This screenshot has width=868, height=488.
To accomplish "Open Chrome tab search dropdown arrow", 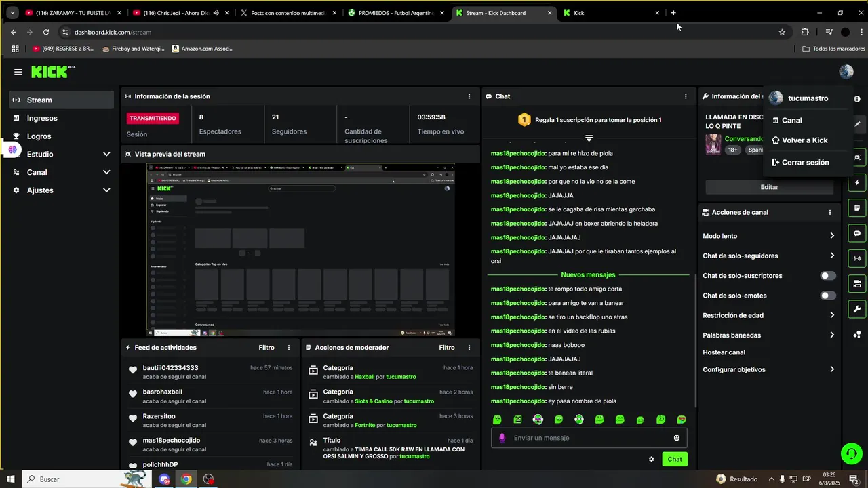I will (12, 13).
